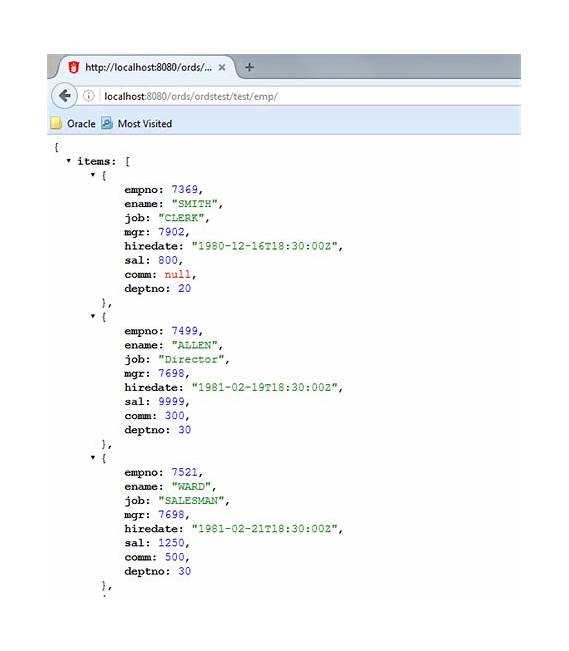Click the ename value "ALLEN"
The height and width of the screenshot is (651, 569).
pyautogui.click(x=194, y=345)
